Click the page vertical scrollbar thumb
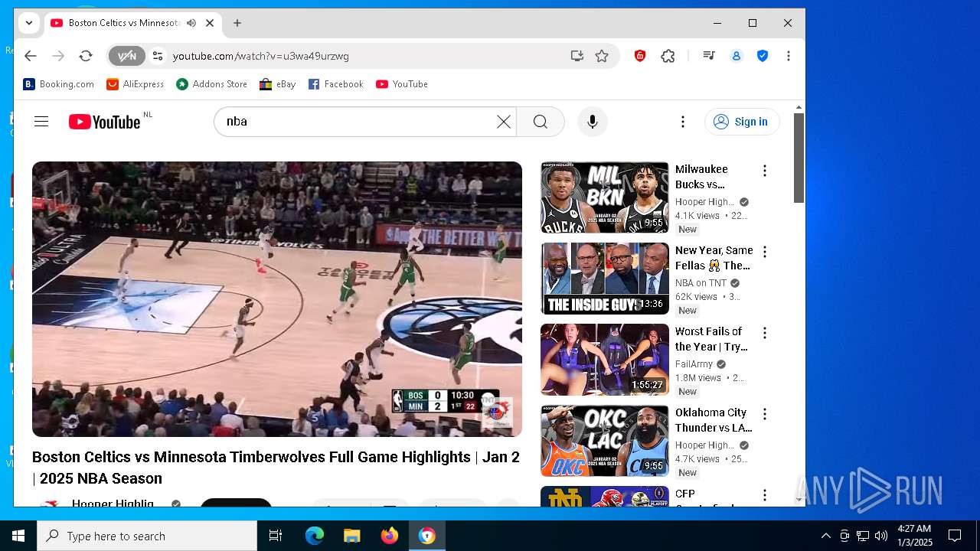980x551 pixels. 799,158
